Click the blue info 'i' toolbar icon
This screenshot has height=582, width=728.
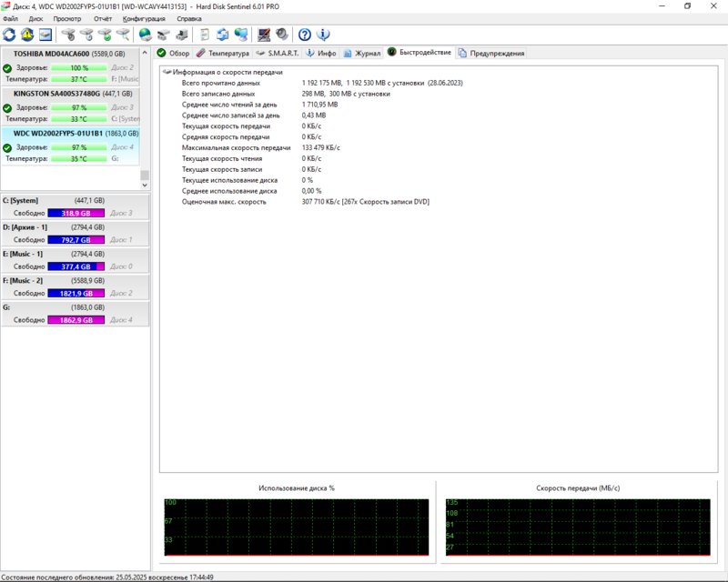pyautogui.click(x=323, y=35)
